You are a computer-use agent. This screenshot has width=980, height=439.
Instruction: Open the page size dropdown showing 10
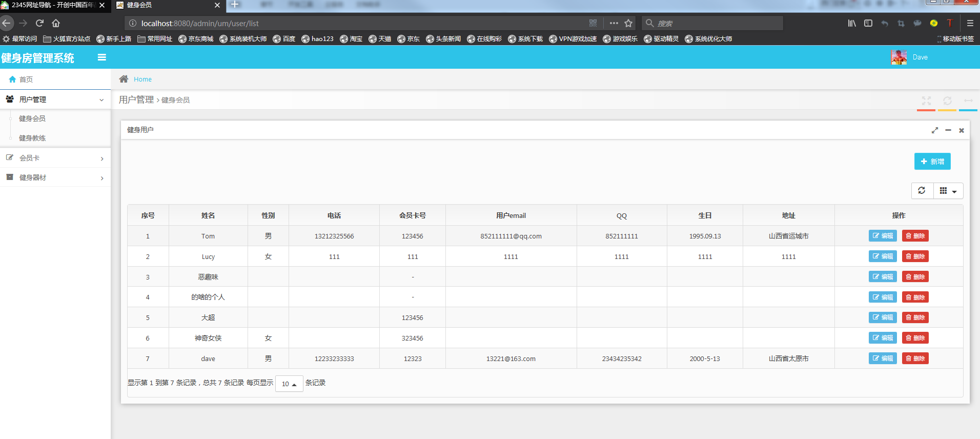point(289,384)
